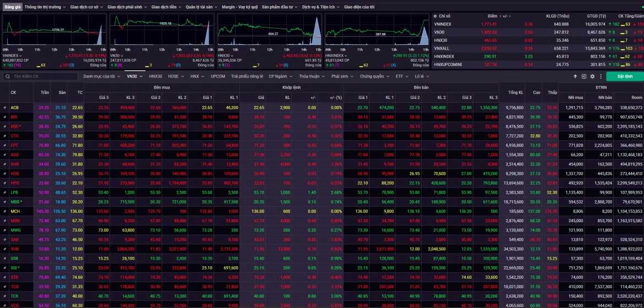Click the TCX ticker symbol
The image size is (644, 308).
(x=15, y=296)
